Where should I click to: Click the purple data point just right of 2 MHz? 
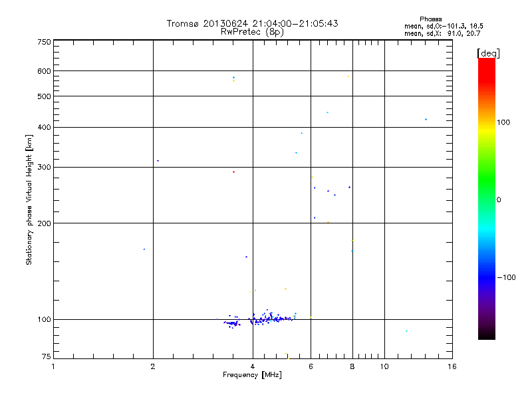(x=158, y=161)
